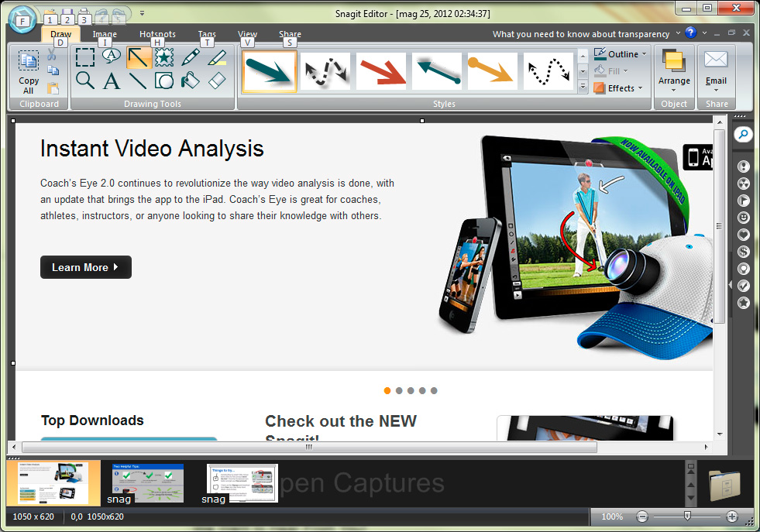
Task: Click the zoom slider handle
Action: 687,517
